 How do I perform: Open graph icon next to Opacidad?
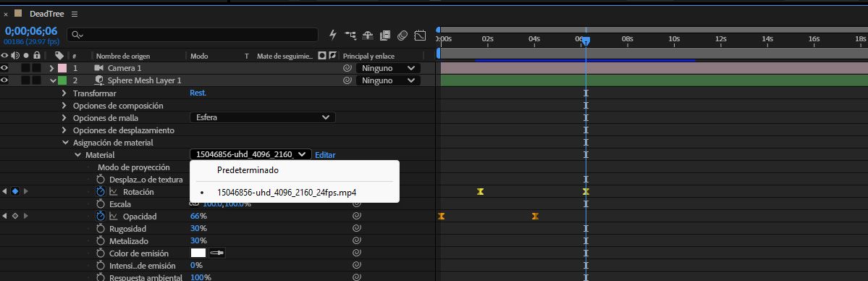pyautogui.click(x=114, y=216)
